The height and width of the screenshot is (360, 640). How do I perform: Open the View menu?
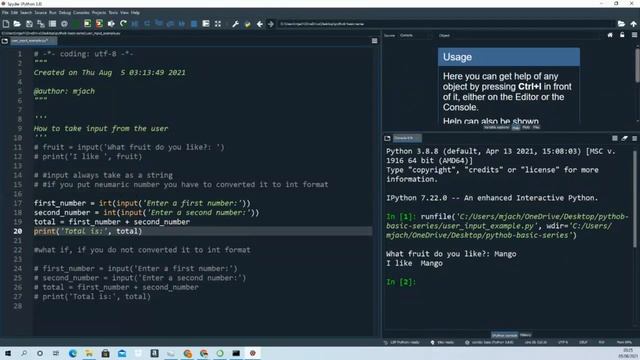point(124,13)
